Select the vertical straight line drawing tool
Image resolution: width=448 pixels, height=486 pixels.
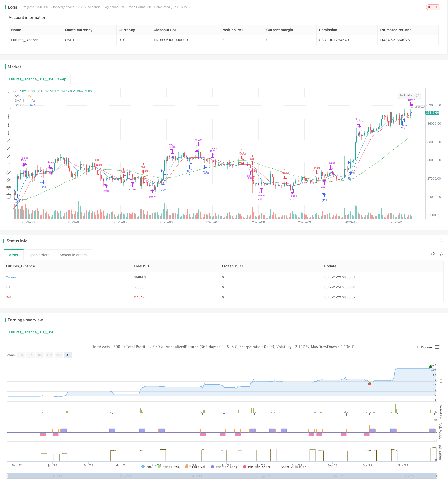click(x=9, y=117)
